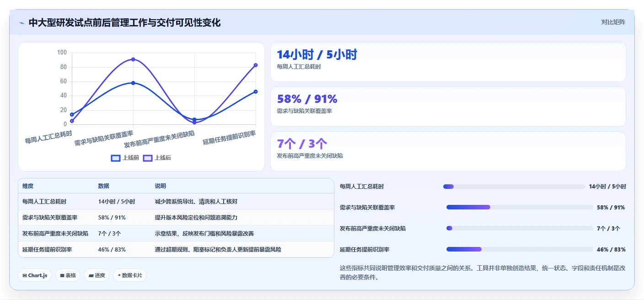644x300 pixels.
Task: Click the summary paragraph beginning 这些指标共同说明
Action: 483,273
